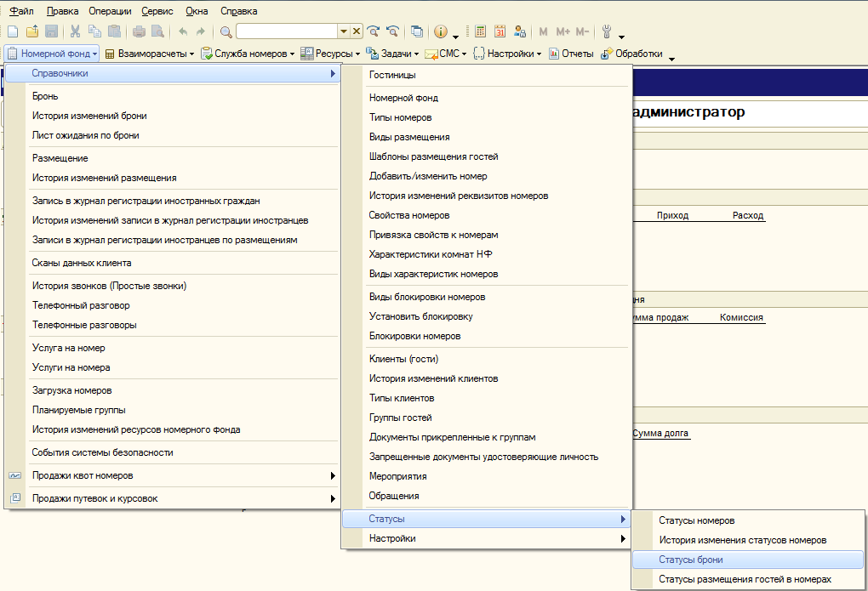This screenshot has height=591, width=868.
Task: Open the Служба номеров dropdown menu
Action: 248,54
